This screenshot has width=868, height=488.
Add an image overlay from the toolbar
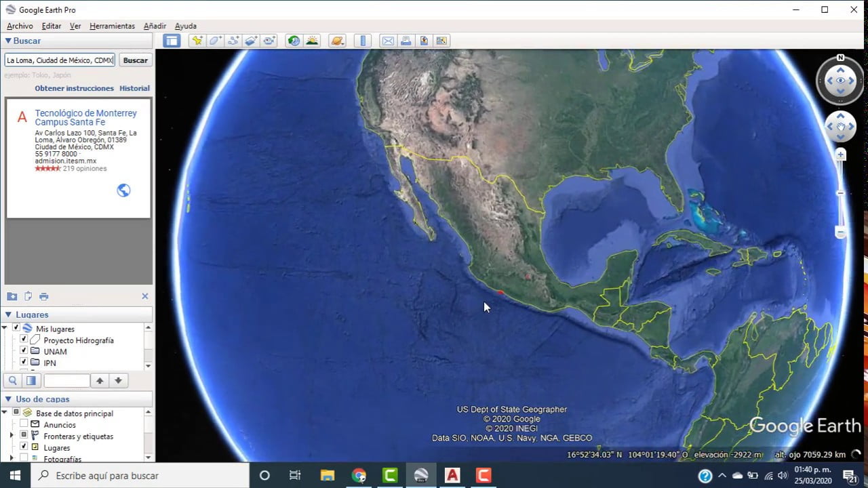[x=252, y=41]
